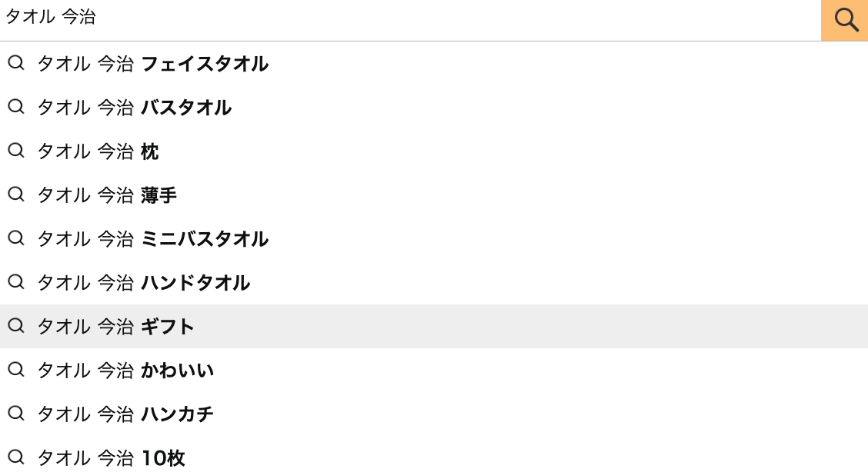Click magnifier icon next to 枕
The image size is (868, 472).
(16, 151)
